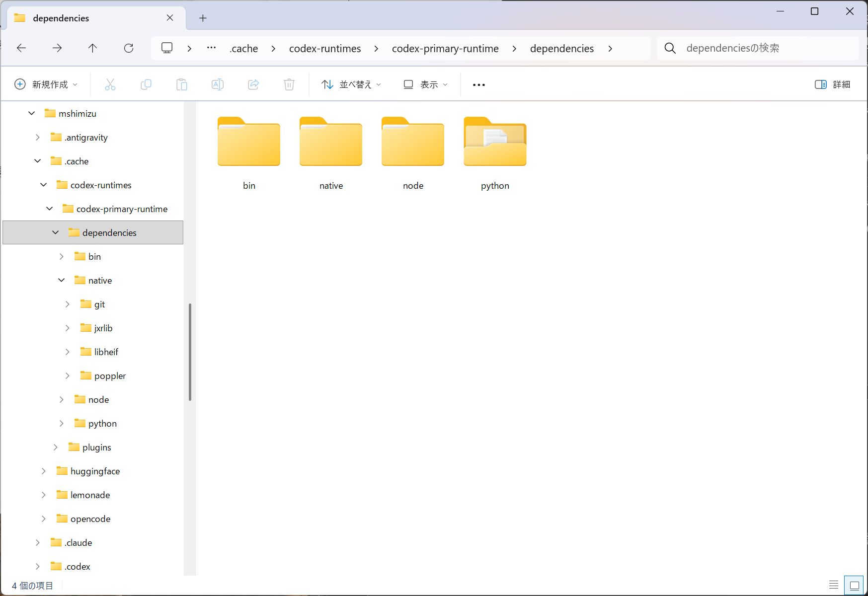The image size is (868, 596).
Task: Collapse the dependencies tree node
Action: click(x=56, y=232)
